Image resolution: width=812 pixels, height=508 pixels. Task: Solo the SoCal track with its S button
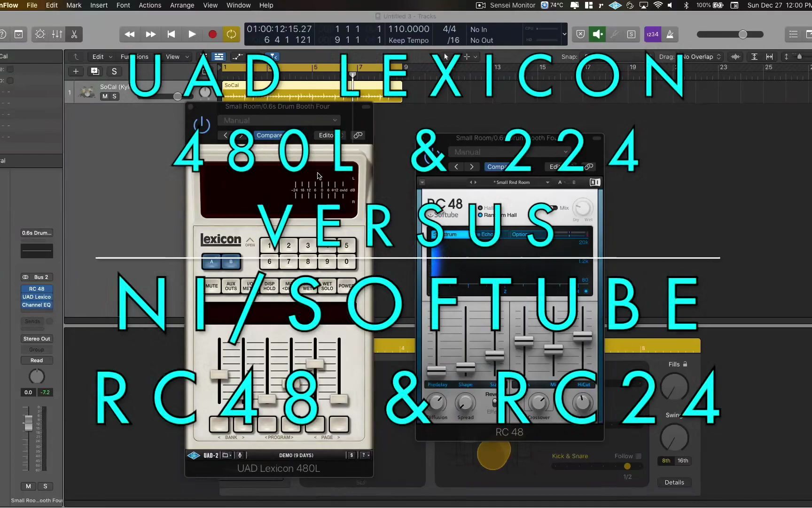click(114, 96)
